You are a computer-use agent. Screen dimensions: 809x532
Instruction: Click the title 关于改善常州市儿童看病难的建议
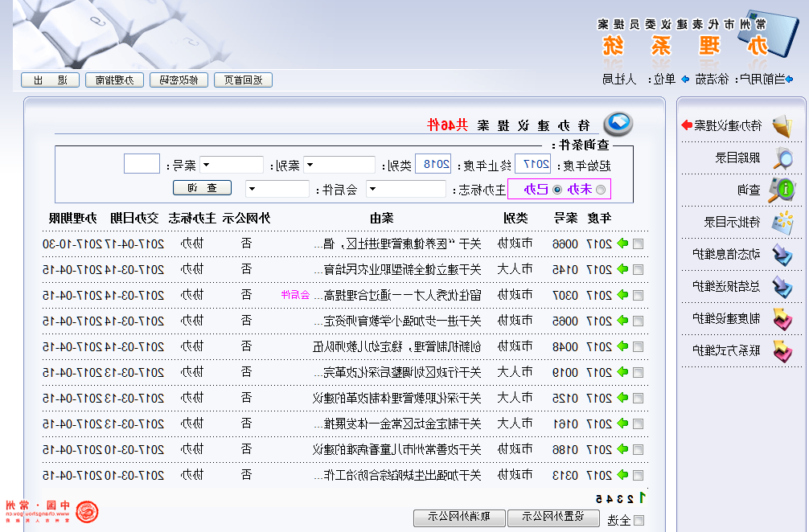pyautogui.click(x=396, y=449)
